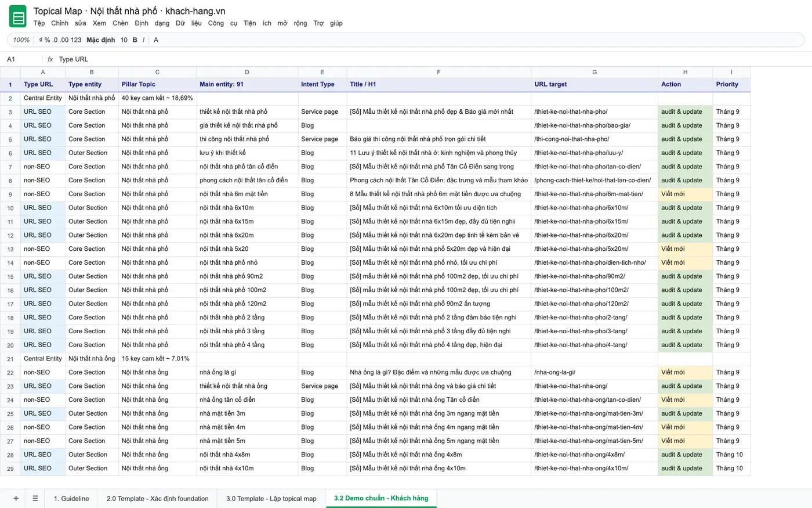Select cell 40 key cam kết ~ 18,69%
Viewport: 812px width, 508px height.
[157, 98]
